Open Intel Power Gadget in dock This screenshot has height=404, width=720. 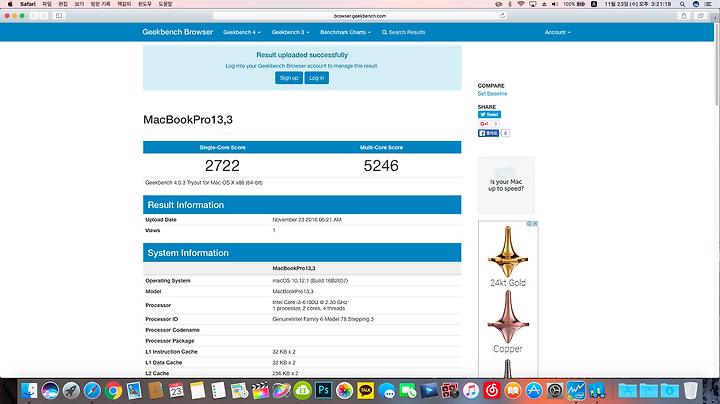pos(576,391)
